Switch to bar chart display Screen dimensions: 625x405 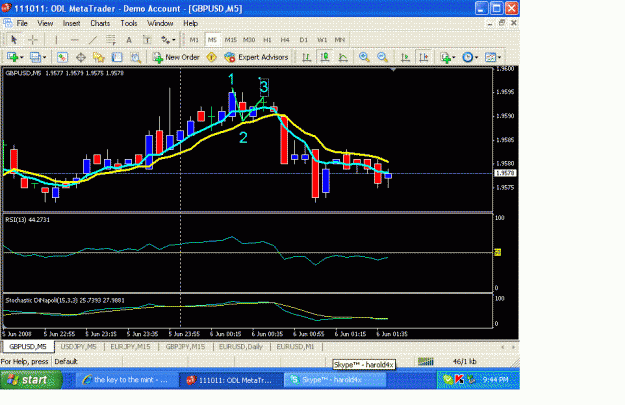click(x=306, y=57)
